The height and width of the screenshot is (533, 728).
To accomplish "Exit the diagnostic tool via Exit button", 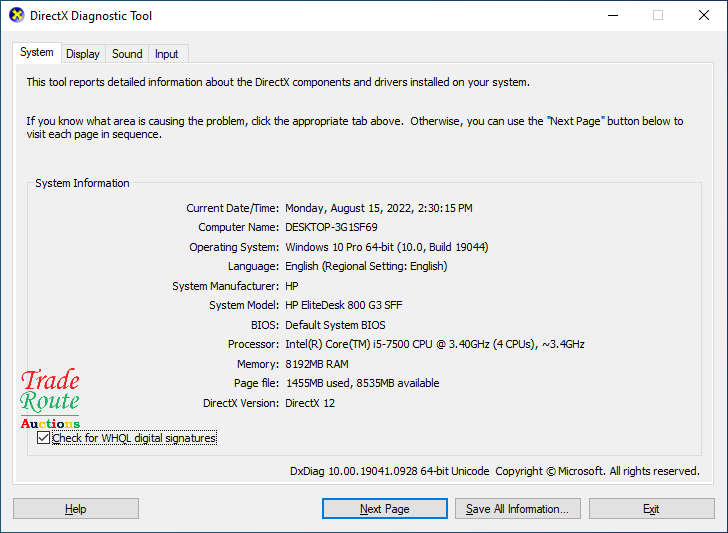I will (x=651, y=509).
